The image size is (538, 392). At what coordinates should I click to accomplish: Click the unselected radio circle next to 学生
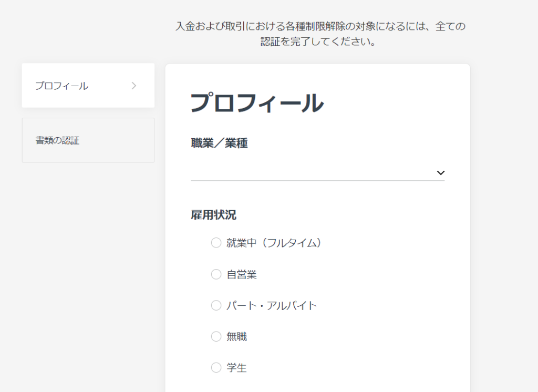[x=216, y=368]
